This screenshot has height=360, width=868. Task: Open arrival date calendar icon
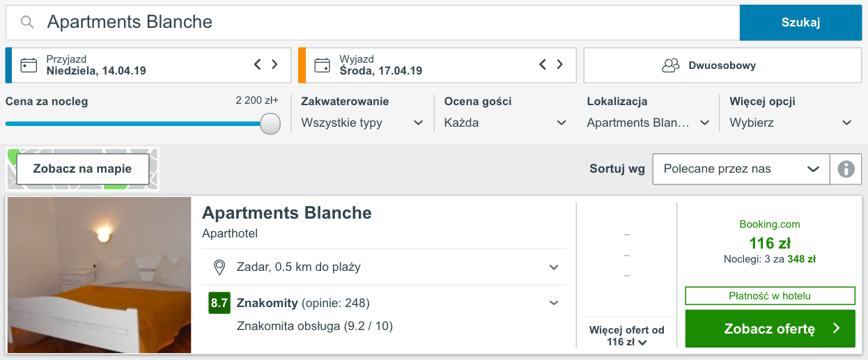pyautogui.click(x=29, y=65)
